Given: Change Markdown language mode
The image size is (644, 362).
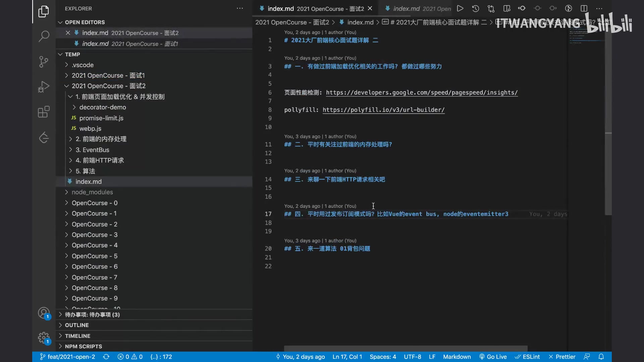Looking at the screenshot, I should [457, 357].
